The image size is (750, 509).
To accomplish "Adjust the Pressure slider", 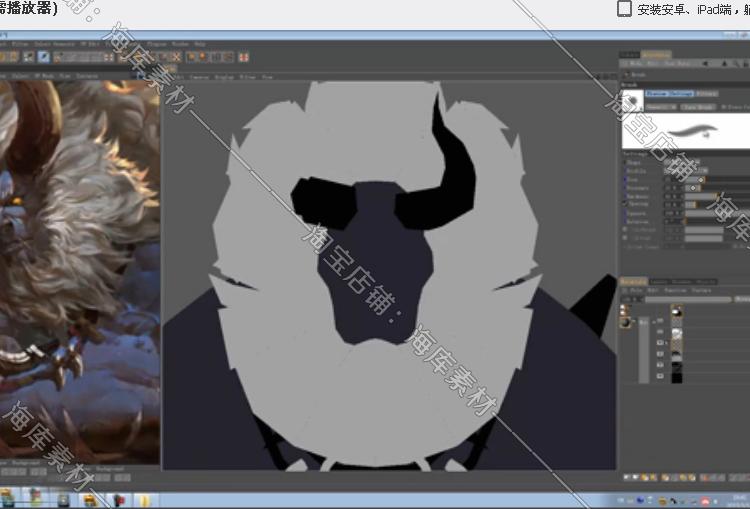I will coord(717,188).
